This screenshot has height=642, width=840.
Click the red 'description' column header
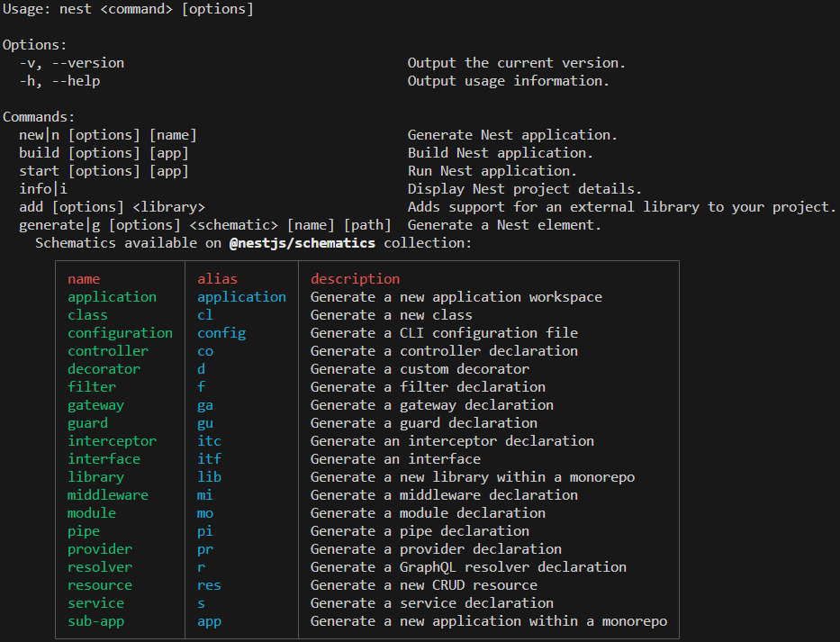[x=356, y=279]
